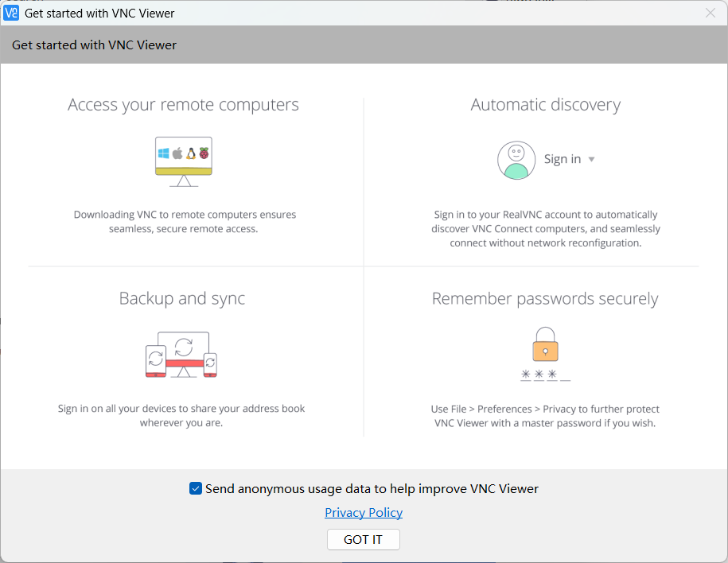Click the backup and sync devices illustration

pos(181,355)
